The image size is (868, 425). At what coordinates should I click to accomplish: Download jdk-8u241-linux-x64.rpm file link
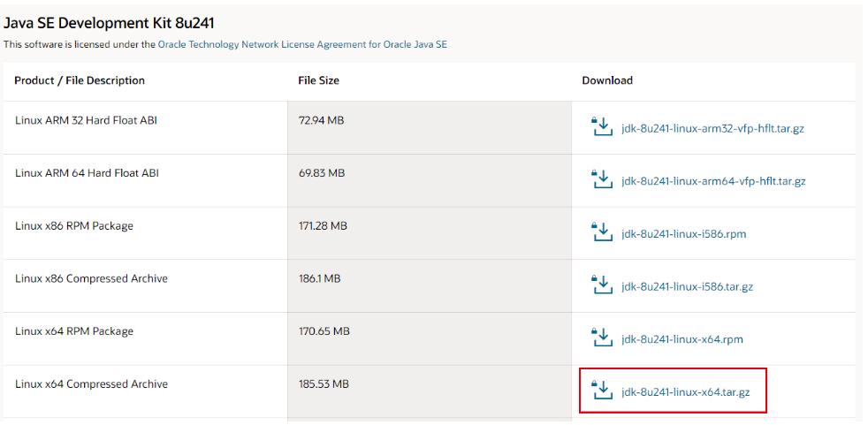click(682, 339)
